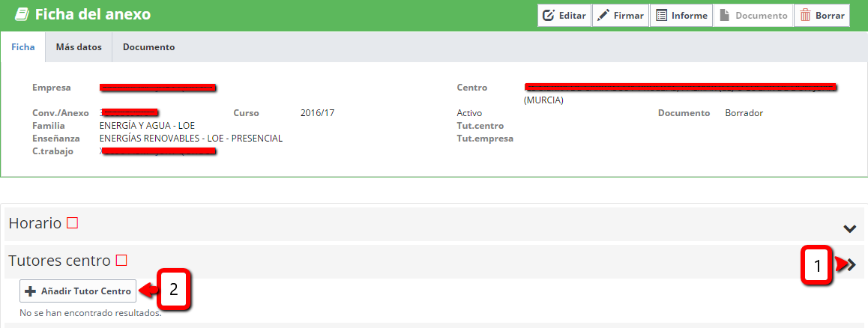Click the Ficha del anexo title text

click(x=93, y=14)
